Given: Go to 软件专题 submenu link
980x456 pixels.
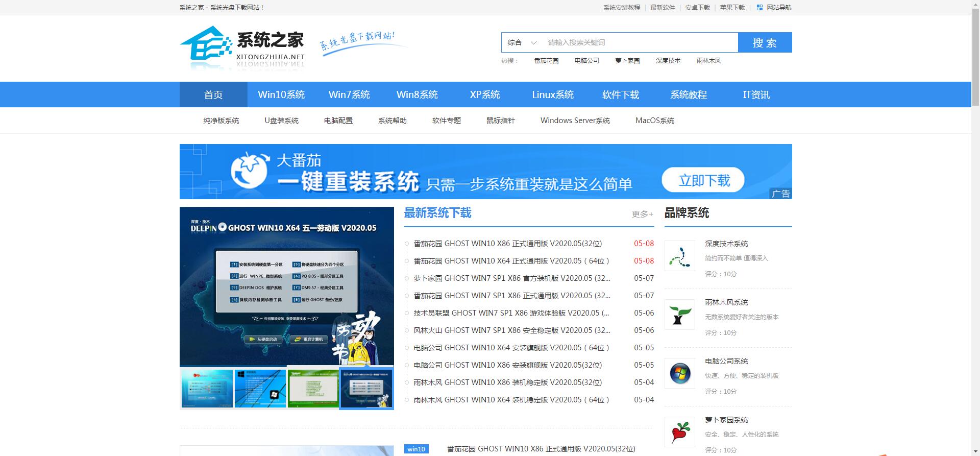Looking at the screenshot, I should (x=447, y=121).
